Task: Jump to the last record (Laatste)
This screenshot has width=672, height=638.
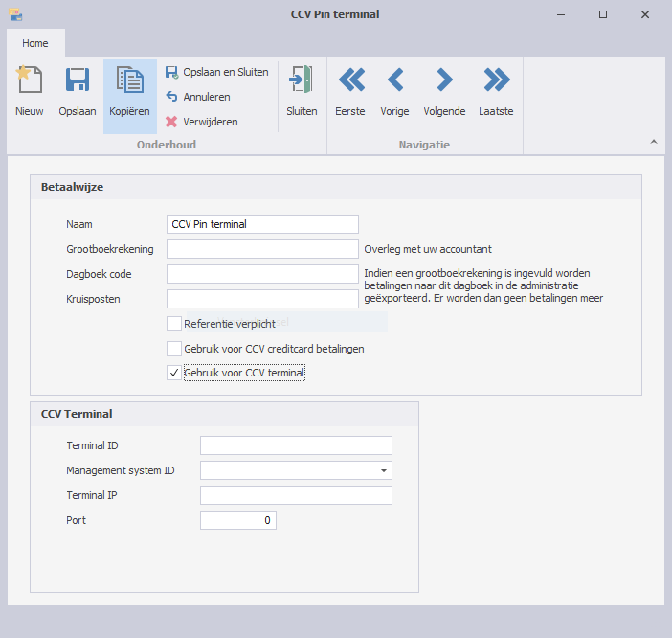Action: (x=496, y=91)
